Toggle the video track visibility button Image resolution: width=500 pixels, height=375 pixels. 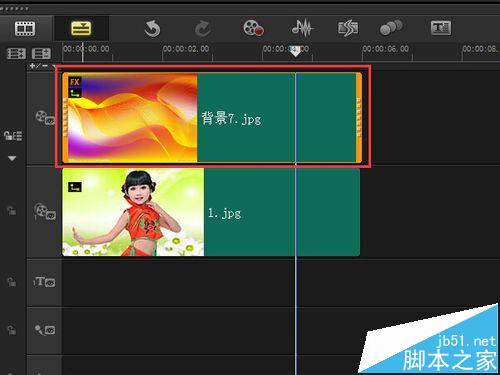[45, 118]
